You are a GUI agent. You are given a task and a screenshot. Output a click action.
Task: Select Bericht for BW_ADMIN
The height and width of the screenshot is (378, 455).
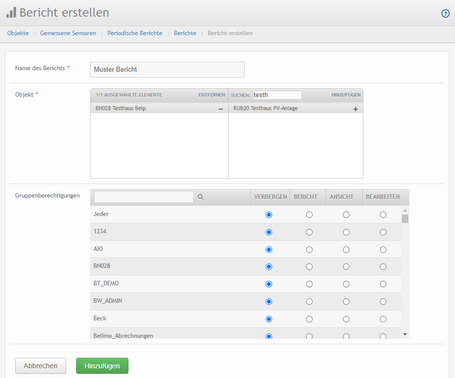(309, 302)
